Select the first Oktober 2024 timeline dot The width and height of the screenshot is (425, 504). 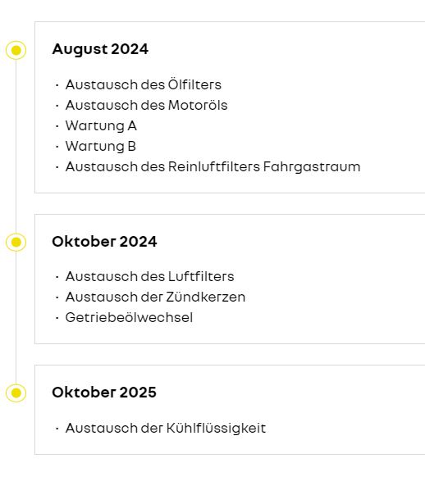pyautogui.click(x=16, y=242)
